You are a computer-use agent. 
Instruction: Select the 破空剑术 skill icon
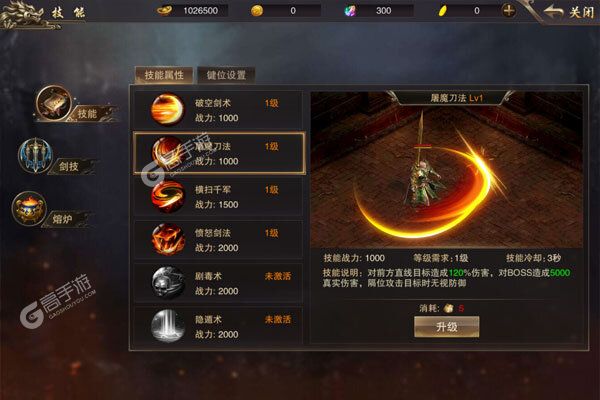[x=168, y=109]
